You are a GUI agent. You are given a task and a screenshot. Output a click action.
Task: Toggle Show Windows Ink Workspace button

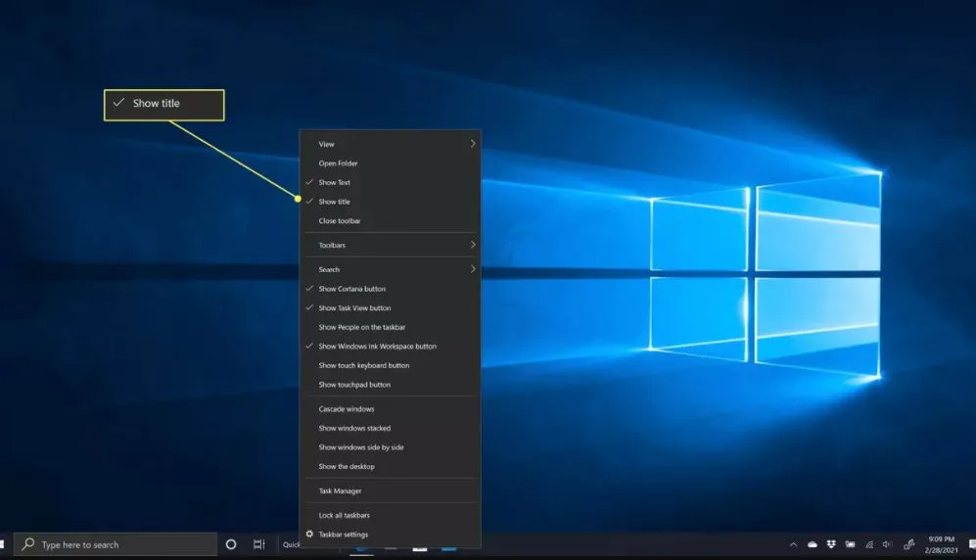pyautogui.click(x=391, y=347)
